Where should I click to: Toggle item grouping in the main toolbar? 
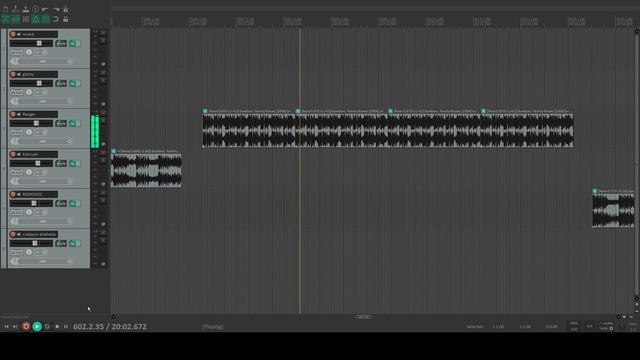pyautogui.click(x=16, y=19)
